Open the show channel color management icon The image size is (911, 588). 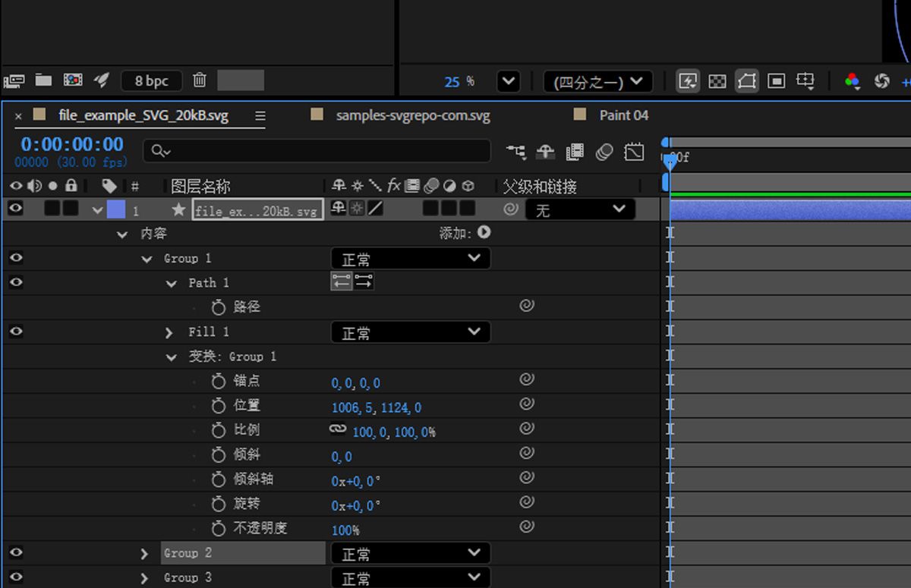[x=852, y=80]
